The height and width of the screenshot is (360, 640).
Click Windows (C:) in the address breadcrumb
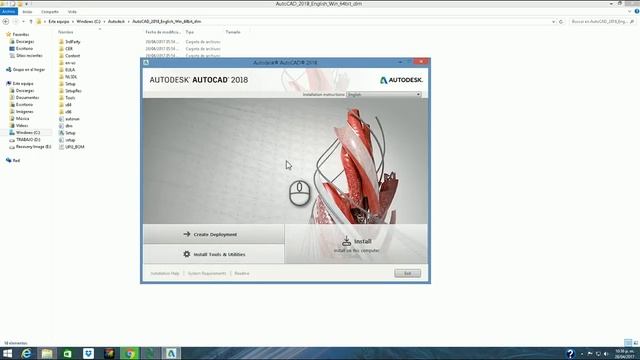[88, 21]
